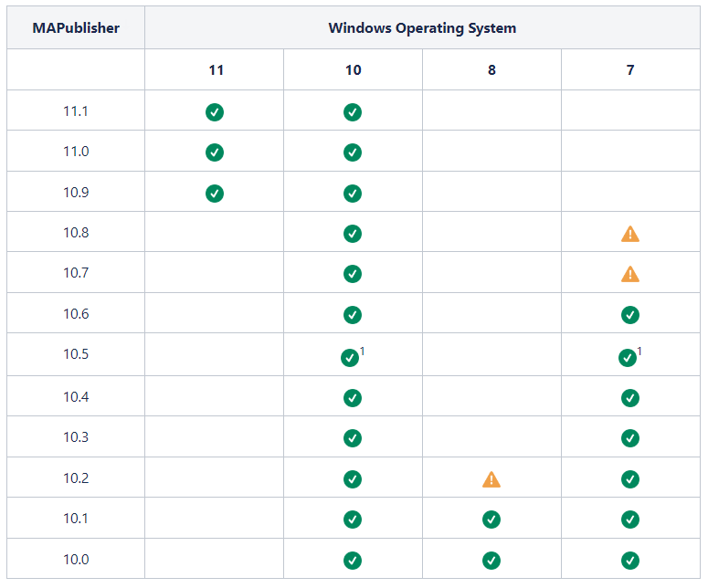Select the MAPublisher 11.1 row label

(76, 111)
